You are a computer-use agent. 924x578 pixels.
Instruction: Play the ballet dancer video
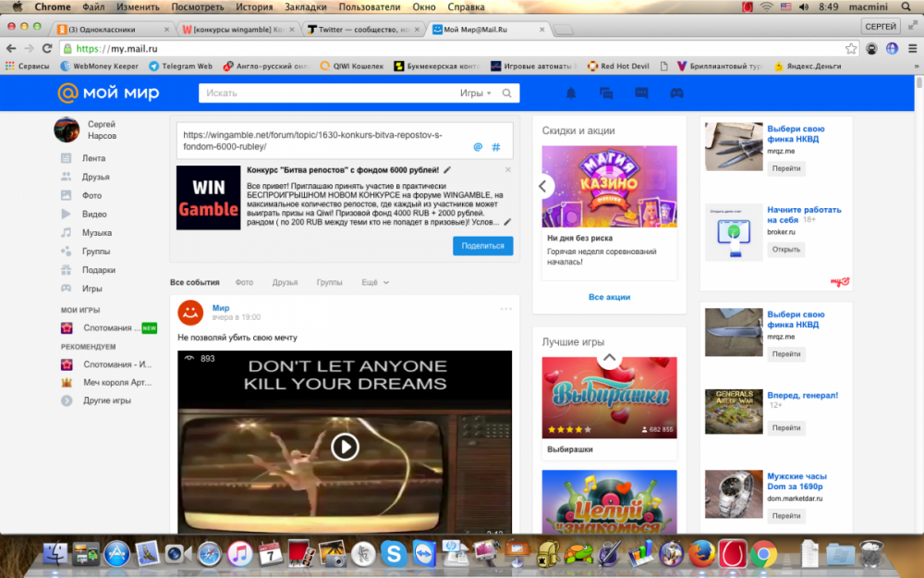tap(345, 448)
